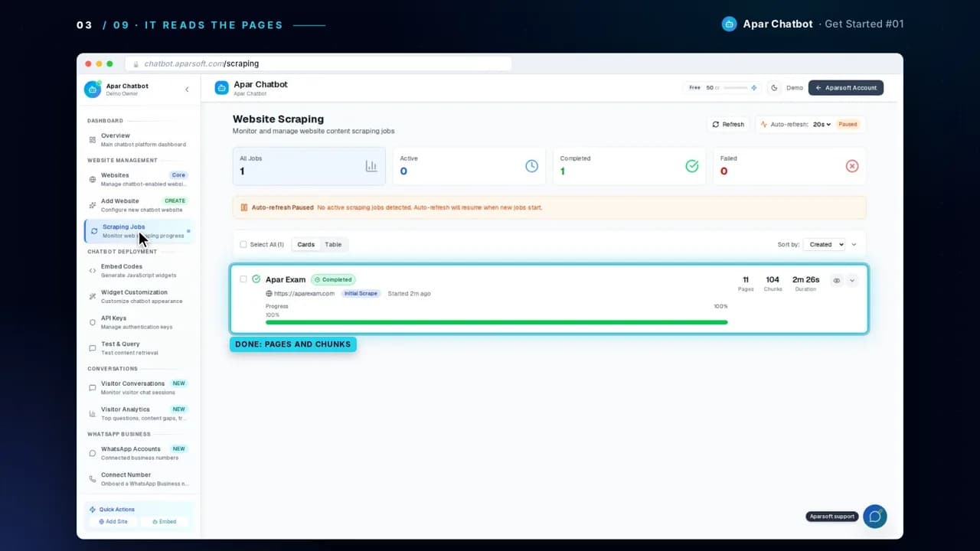Click the Scraping Jobs refresh icon in sidebar
Image resolution: width=980 pixels, height=551 pixels.
point(94,231)
